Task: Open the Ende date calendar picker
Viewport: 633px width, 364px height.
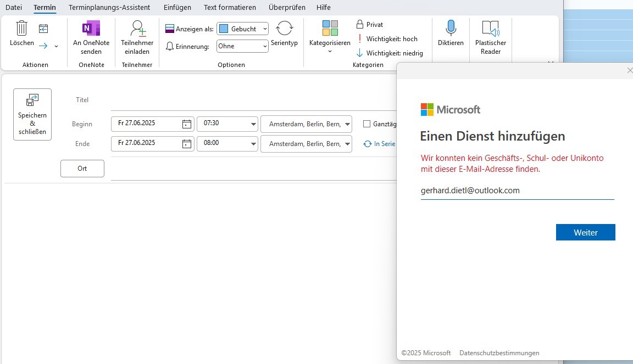Action: pyautogui.click(x=186, y=144)
